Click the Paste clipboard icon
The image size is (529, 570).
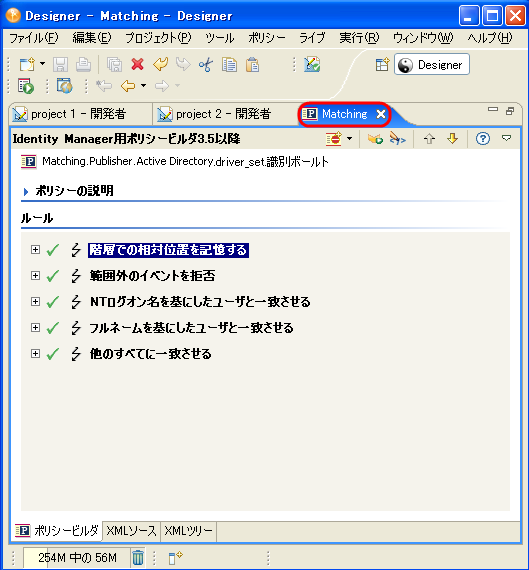pos(252,65)
